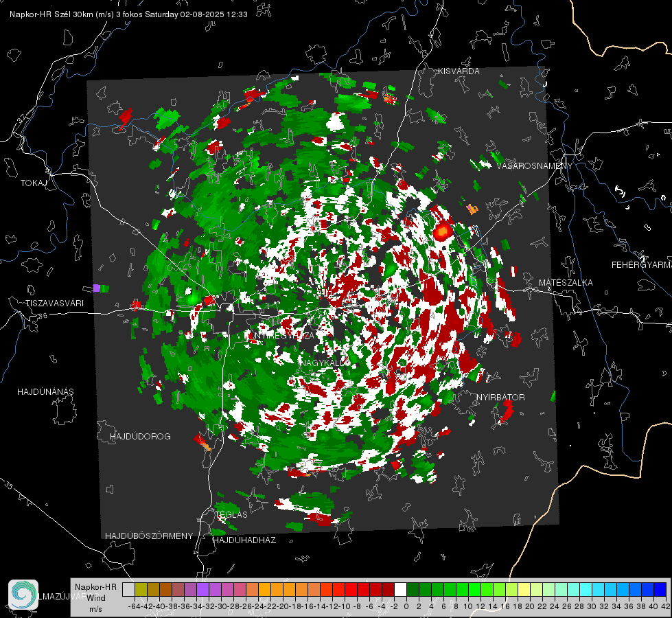Select the cyan legend swatch near 28
Viewport: 672px width, 618px height.
tap(586, 590)
